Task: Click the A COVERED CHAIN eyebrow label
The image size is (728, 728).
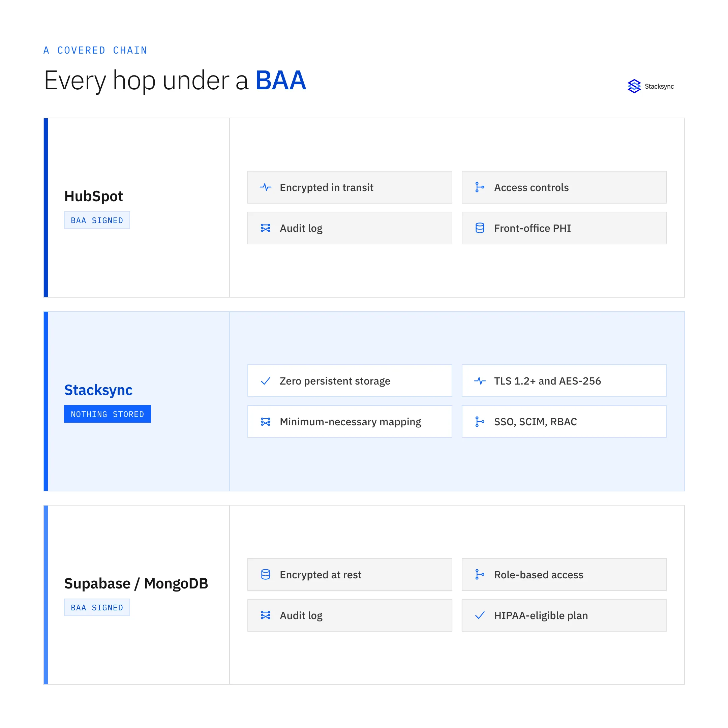Action: click(95, 51)
